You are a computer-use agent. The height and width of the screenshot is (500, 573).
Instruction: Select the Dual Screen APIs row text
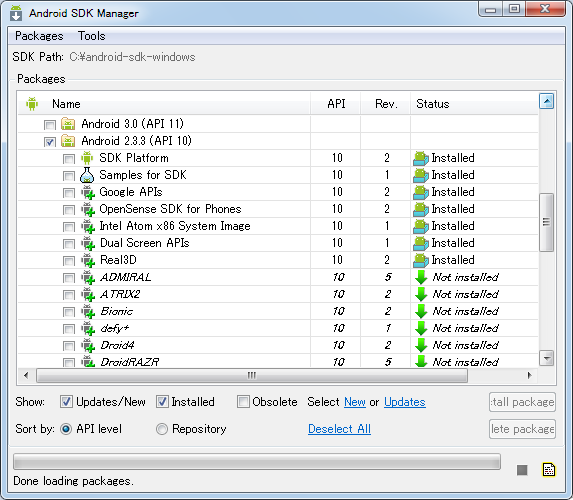point(144,243)
